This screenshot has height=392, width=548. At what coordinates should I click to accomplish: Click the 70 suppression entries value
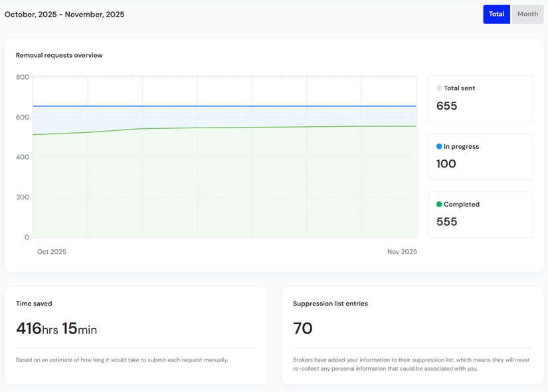[303, 329]
